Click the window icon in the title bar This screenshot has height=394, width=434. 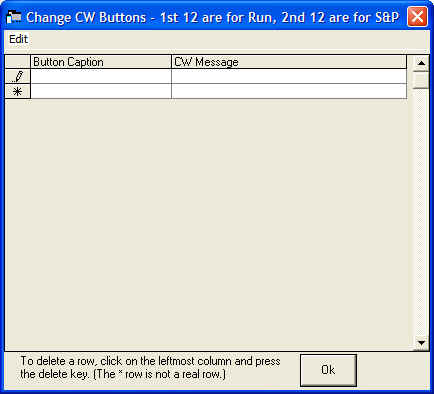pyautogui.click(x=14, y=17)
